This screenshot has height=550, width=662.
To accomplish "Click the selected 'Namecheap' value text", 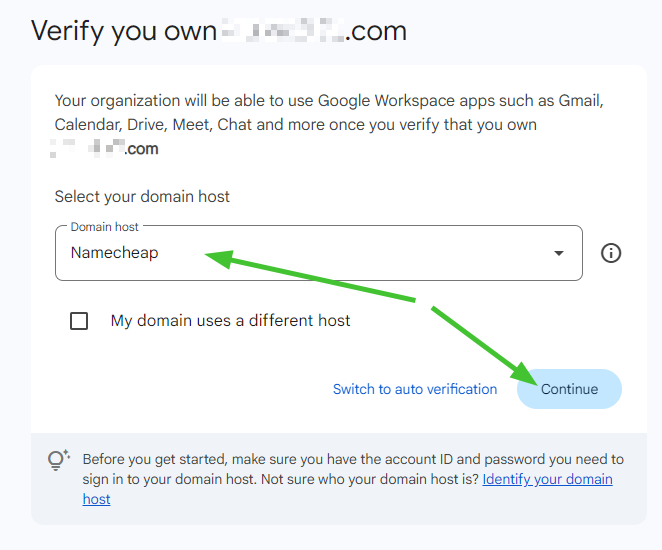I will (x=114, y=253).
